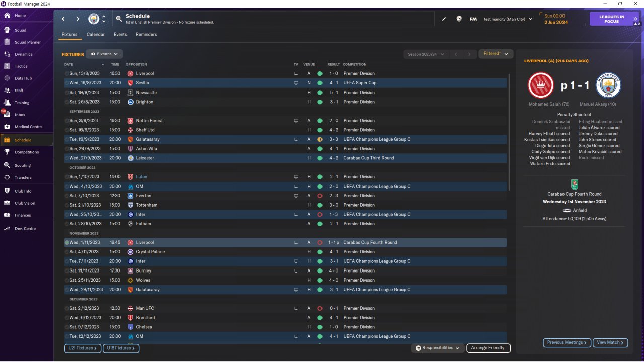The height and width of the screenshot is (362, 644).
Task: Click the up chevron beside the club badge
Action: pyautogui.click(x=104, y=17)
